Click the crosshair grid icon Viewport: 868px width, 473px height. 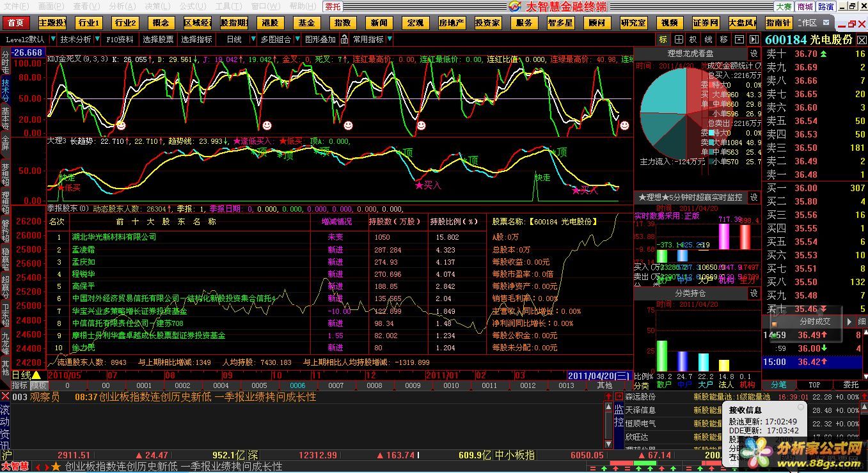pyautogui.click(x=678, y=39)
